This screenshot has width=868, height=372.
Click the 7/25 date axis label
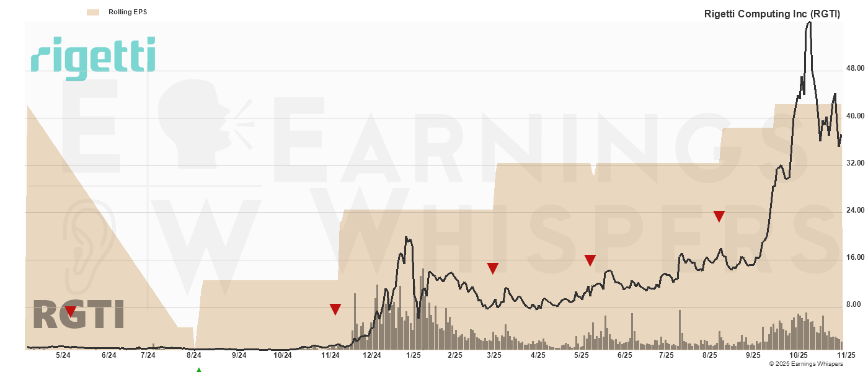pyautogui.click(x=666, y=355)
